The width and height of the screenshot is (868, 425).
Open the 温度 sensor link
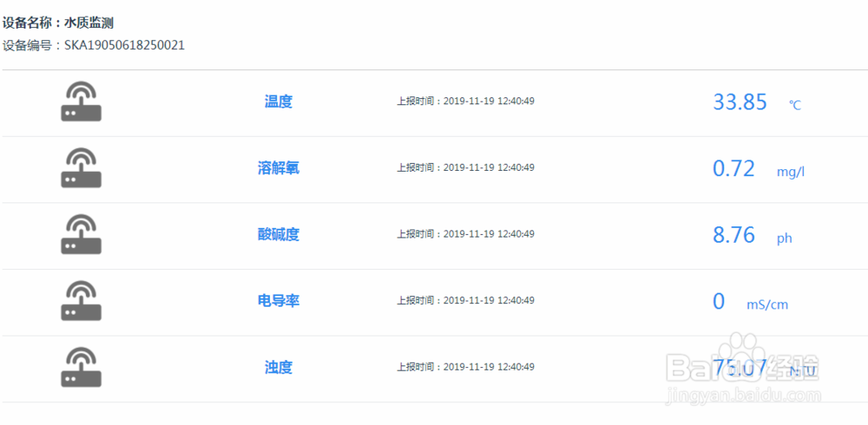click(x=279, y=101)
